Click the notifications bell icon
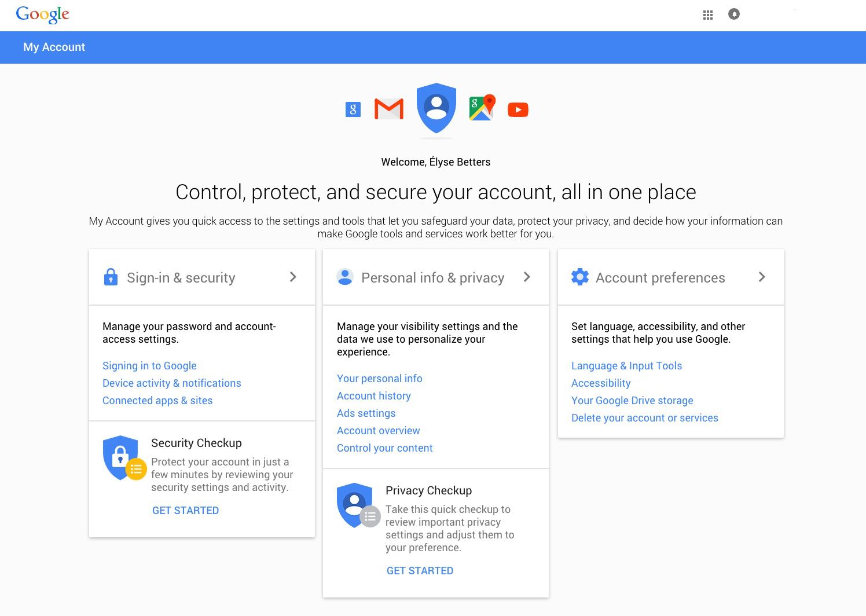This screenshot has height=616, width=866. click(733, 14)
